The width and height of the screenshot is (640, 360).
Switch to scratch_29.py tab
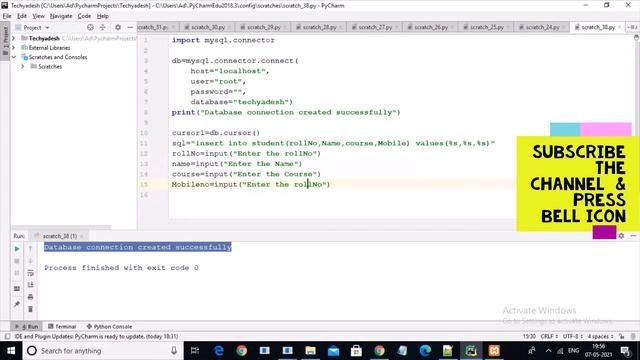pyautogui.click(x=263, y=27)
